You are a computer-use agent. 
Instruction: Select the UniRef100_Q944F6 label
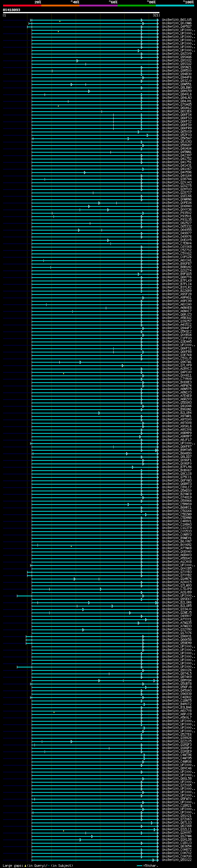coord(177,78)
